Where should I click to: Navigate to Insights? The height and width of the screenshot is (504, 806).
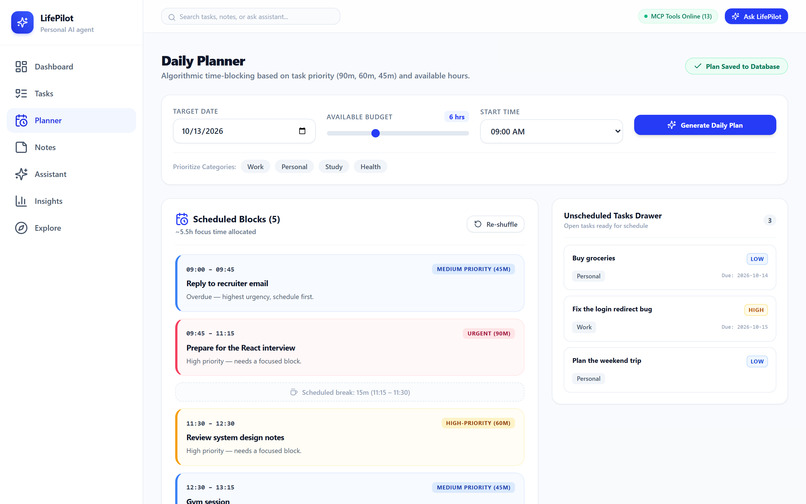tap(71, 201)
